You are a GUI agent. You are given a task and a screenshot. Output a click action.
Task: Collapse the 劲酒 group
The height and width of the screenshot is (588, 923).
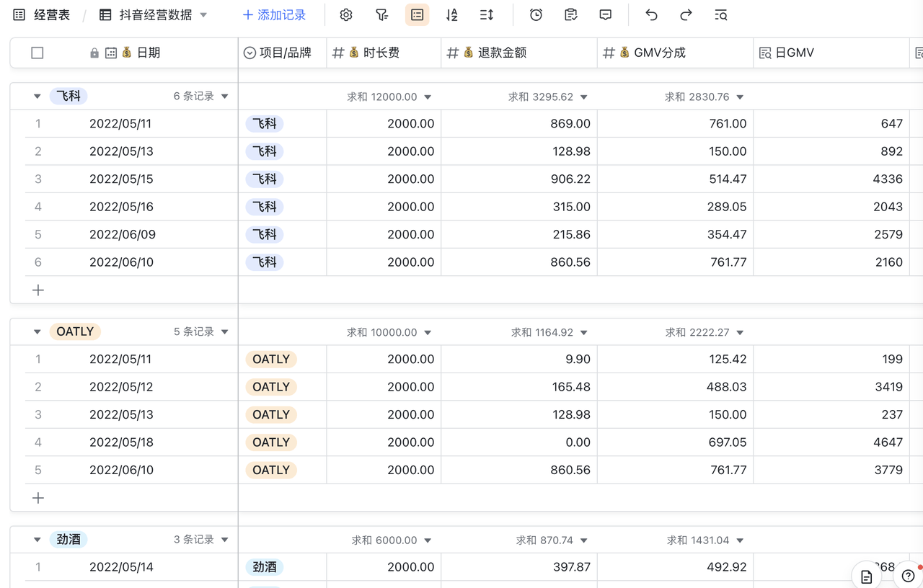pos(37,540)
